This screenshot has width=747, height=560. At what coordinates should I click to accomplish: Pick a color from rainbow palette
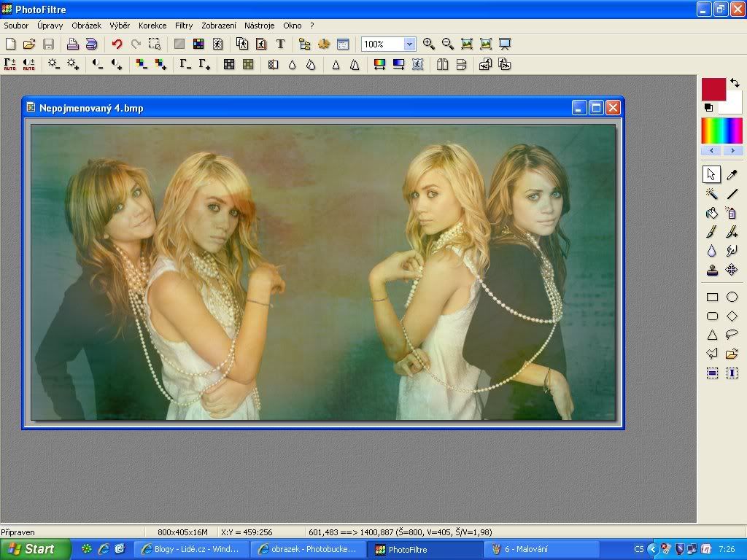tap(721, 131)
